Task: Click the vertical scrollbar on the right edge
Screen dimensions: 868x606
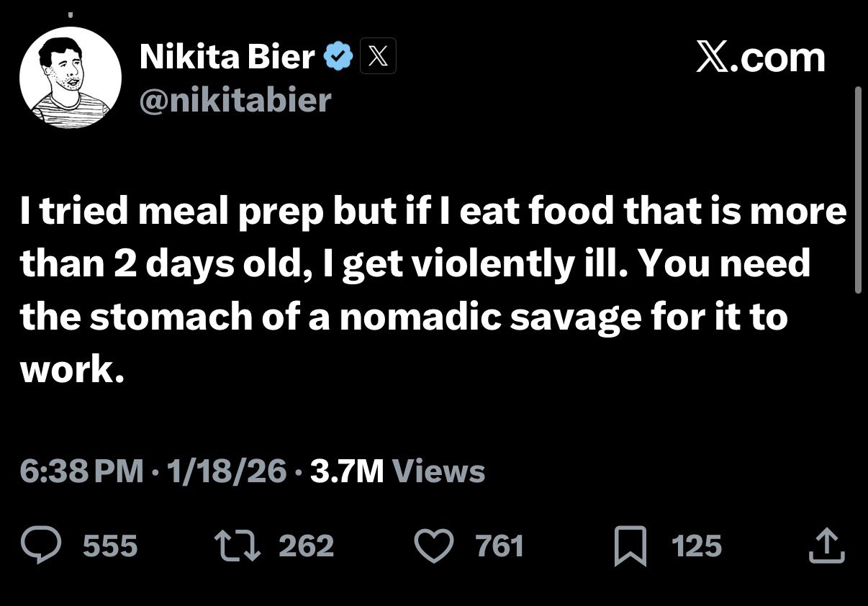Action: pyautogui.click(x=857, y=190)
